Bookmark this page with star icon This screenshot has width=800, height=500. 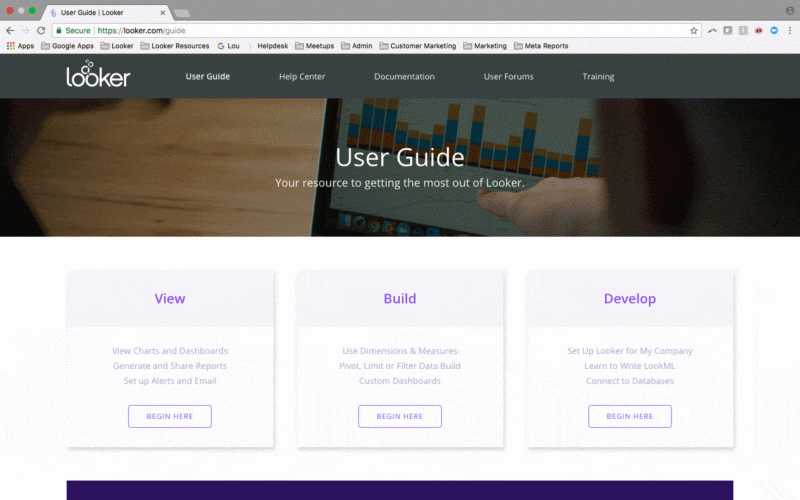click(694, 31)
